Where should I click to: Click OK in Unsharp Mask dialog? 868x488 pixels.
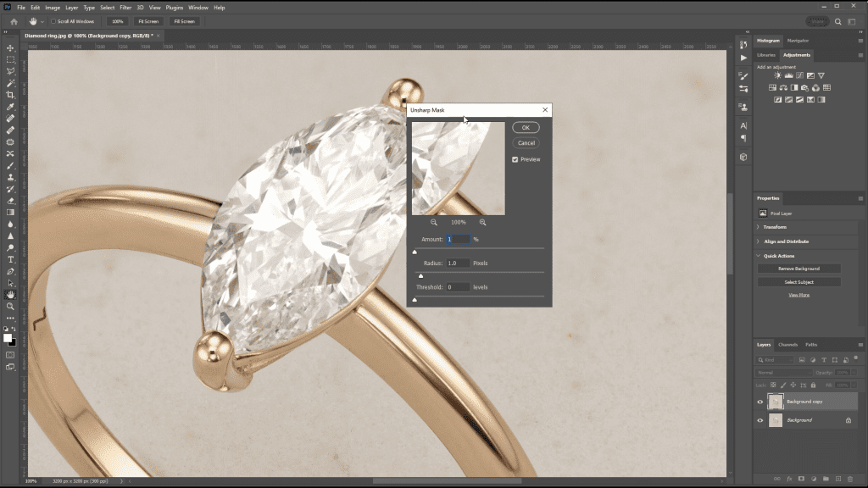(526, 128)
